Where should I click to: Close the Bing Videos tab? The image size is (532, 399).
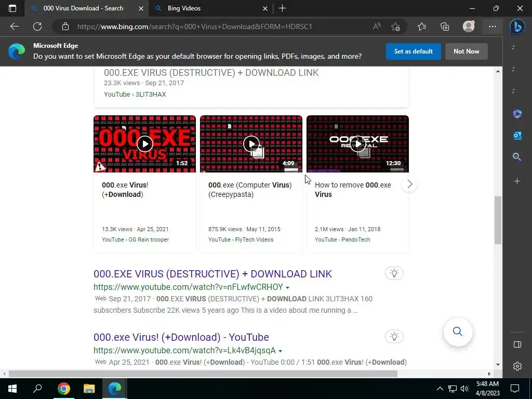tap(265, 8)
